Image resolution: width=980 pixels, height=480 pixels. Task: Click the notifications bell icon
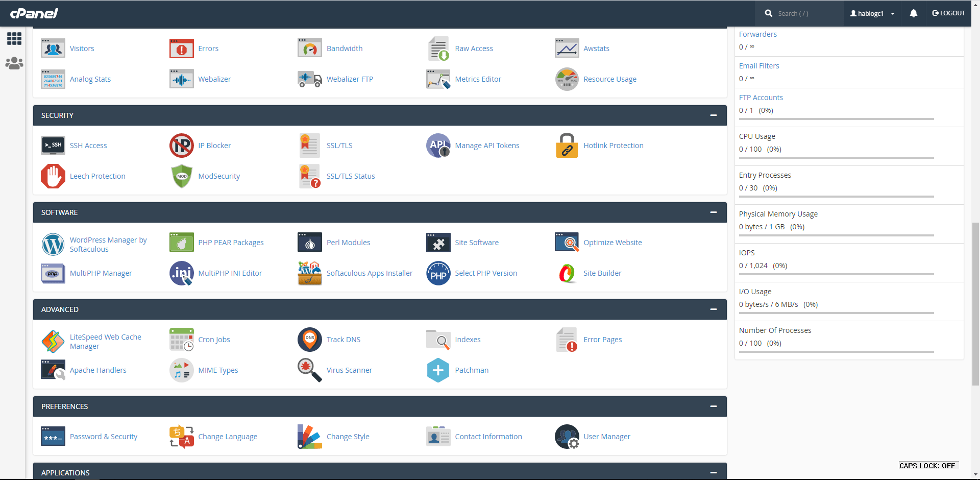pyautogui.click(x=913, y=13)
